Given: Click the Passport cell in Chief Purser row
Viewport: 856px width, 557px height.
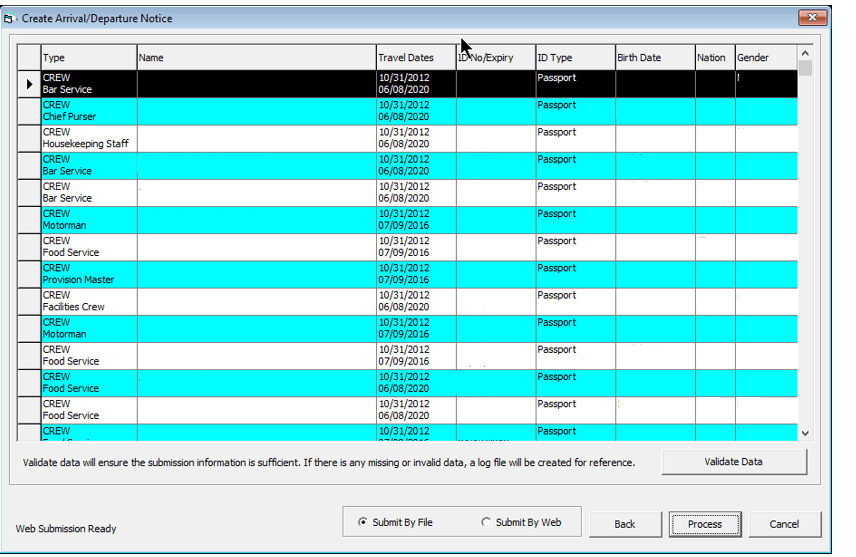Looking at the screenshot, I should [x=576, y=111].
